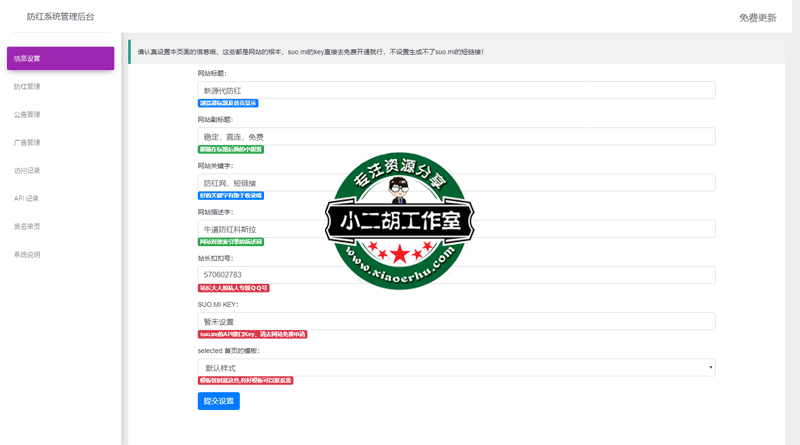Open the 信息设置 sidebar menu item
The image size is (800, 445).
click(60, 59)
